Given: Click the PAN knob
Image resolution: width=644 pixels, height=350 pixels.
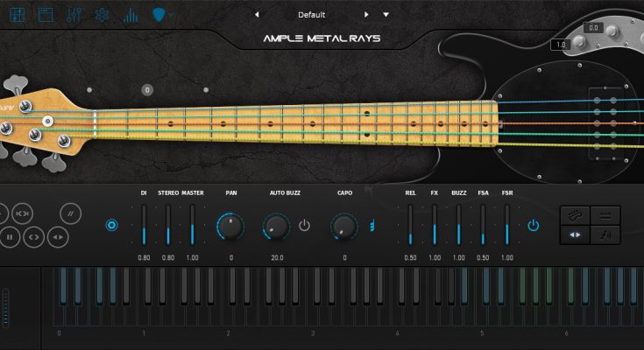Looking at the screenshot, I should pos(230,227).
